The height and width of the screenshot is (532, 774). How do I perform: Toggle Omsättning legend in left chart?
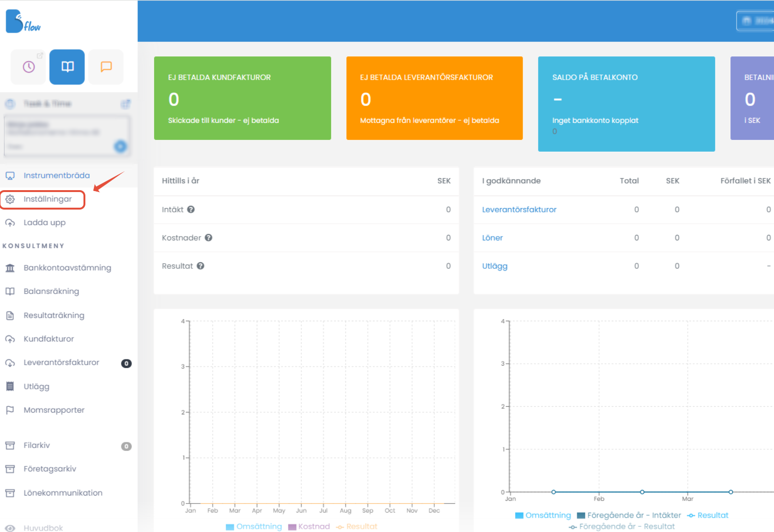(x=254, y=527)
